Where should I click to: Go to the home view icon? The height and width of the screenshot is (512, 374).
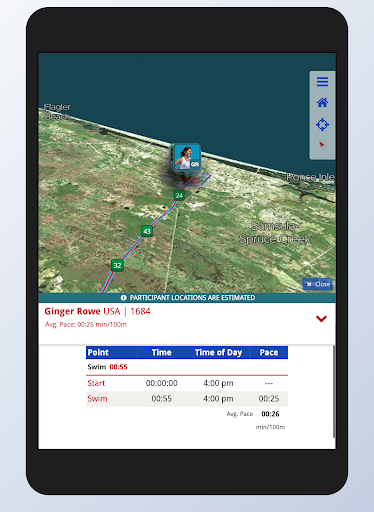coord(322,103)
